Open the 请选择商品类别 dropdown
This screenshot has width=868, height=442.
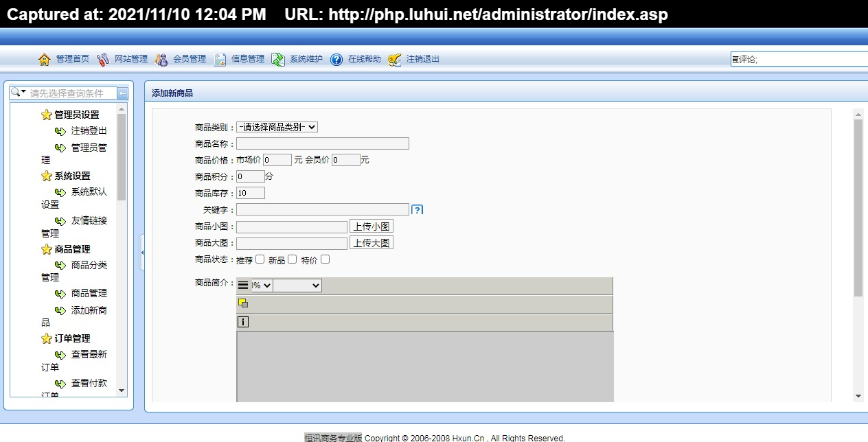pyautogui.click(x=277, y=127)
